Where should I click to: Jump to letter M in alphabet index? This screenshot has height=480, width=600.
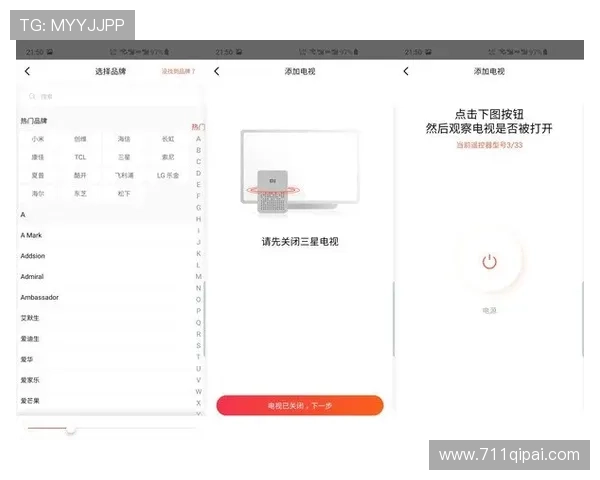click(x=198, y=276)
